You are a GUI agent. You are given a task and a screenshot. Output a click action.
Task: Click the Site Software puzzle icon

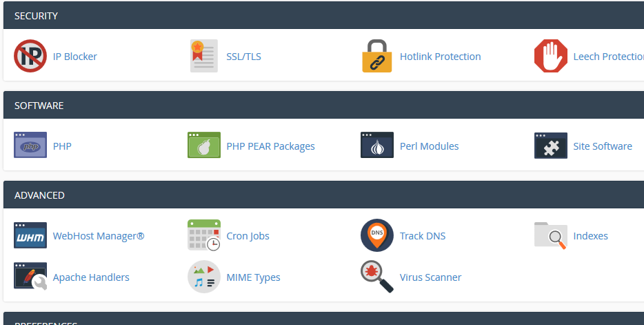551,146
